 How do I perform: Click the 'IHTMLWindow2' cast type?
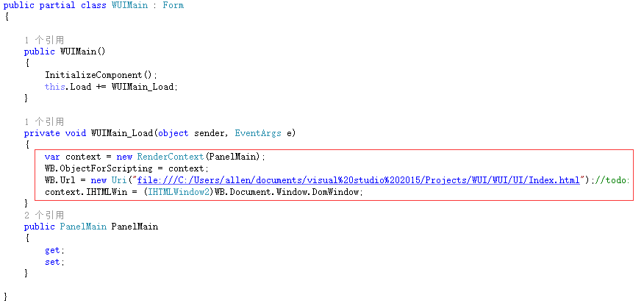point(179,191)
